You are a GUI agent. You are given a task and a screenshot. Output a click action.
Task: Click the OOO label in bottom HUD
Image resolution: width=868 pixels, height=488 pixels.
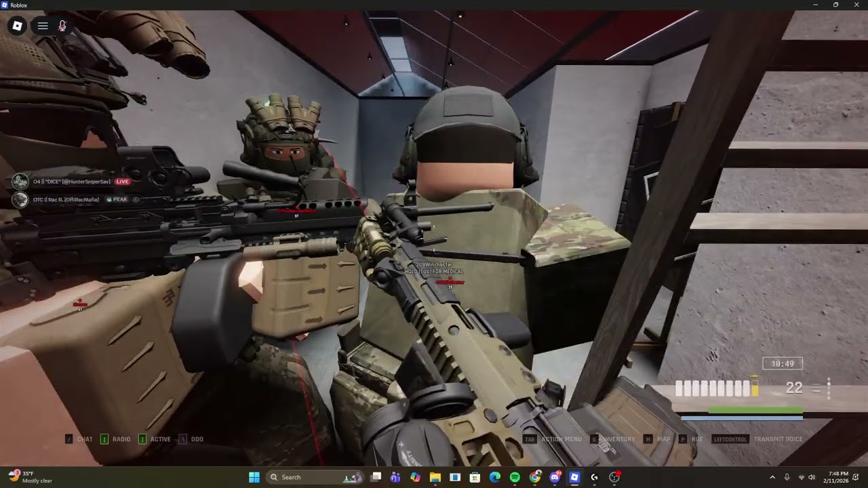click(x=197, y=439)
